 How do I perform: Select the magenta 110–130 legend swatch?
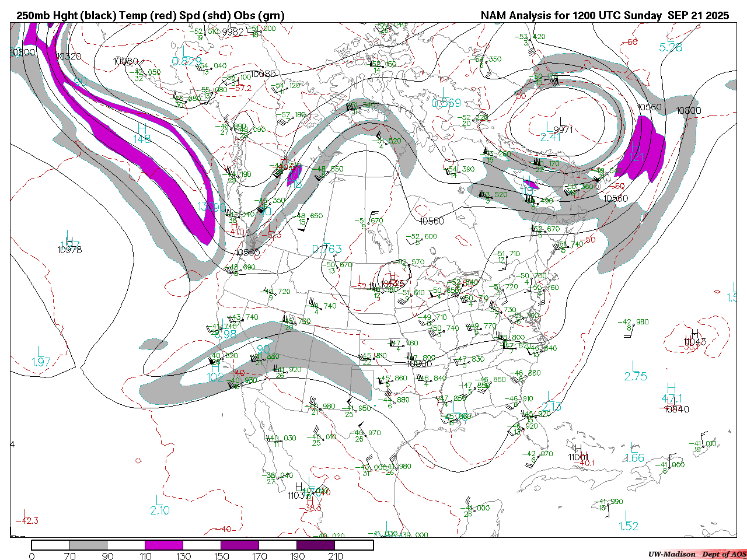click(164, 545)
